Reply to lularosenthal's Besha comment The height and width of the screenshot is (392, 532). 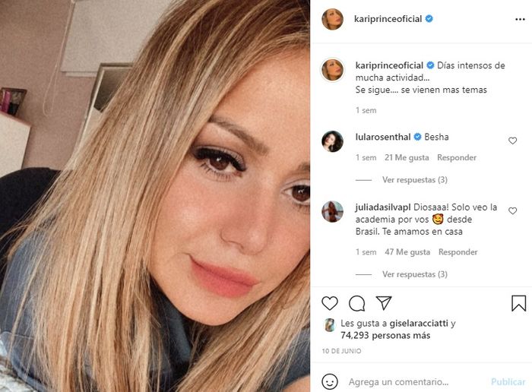(457, 158)
